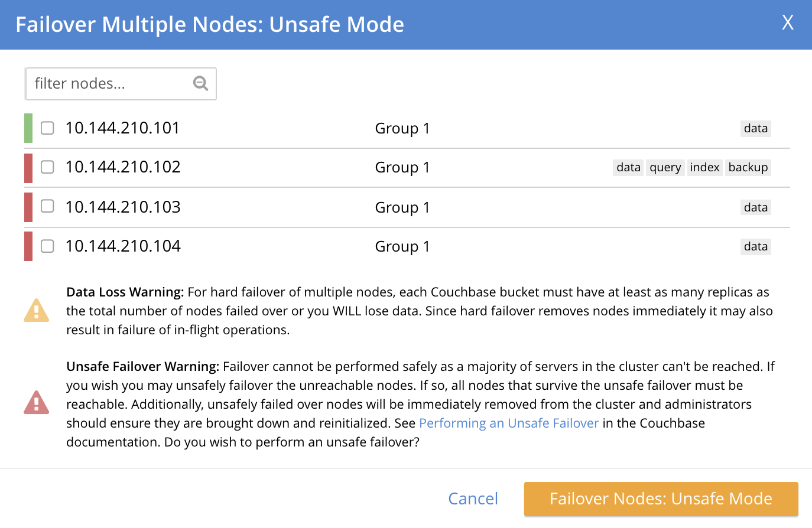Click Group 1 label for node 10.144.210.104
This screenshot has height=528, width=812.
point(402,246)
